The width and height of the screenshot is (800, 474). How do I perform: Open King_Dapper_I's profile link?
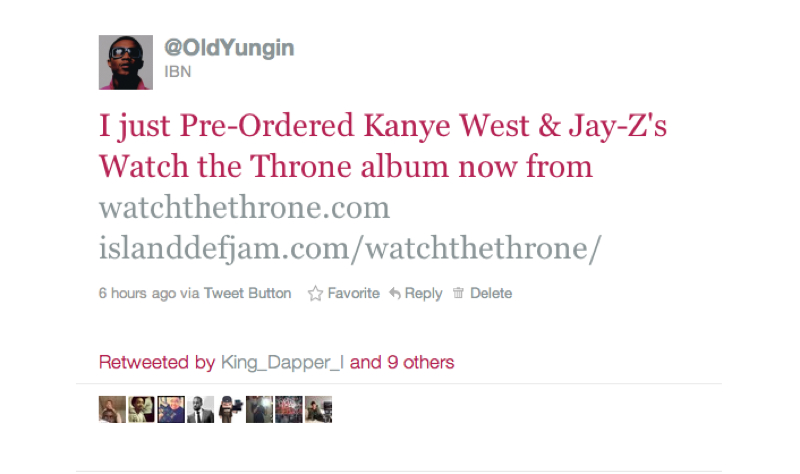point(282,362)
